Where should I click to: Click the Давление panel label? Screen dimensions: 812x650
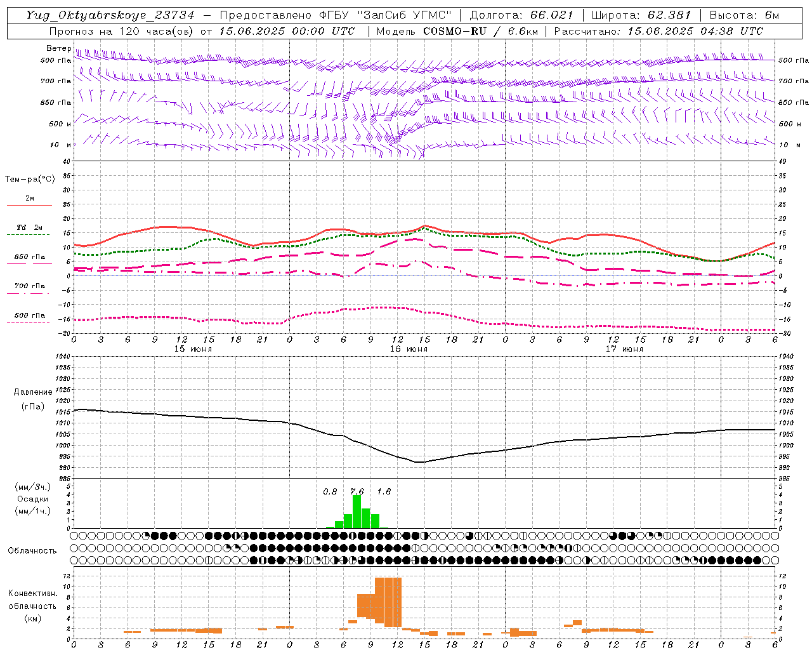click(x=33, y=392)
